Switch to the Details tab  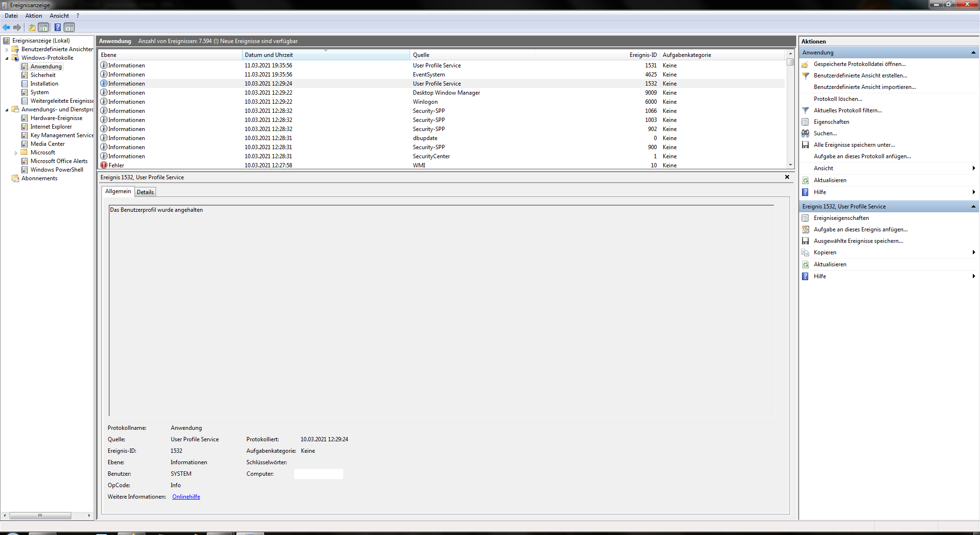click(x=145, y=192)
